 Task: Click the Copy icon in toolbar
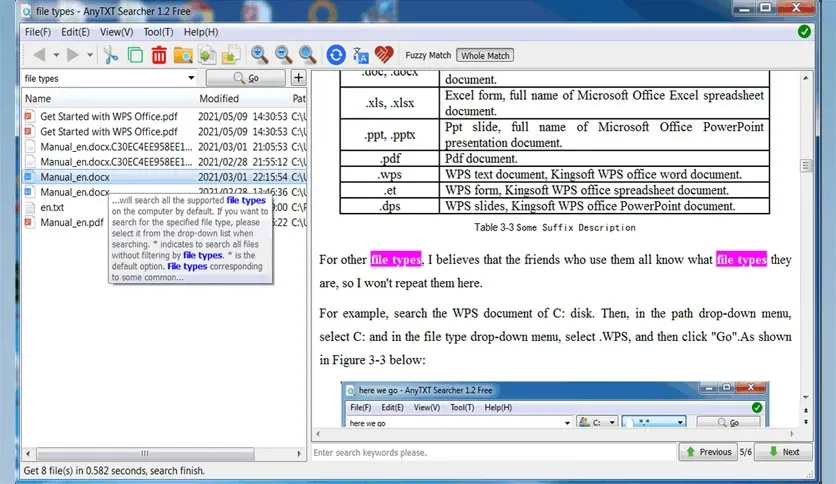coord(135,55)
